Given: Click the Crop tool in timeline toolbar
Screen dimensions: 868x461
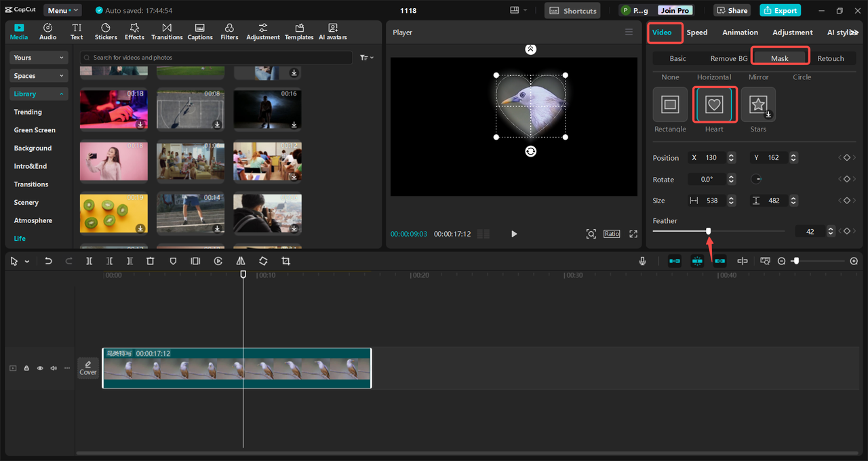Looking at the screenshot, I should [x=285, y=261].
